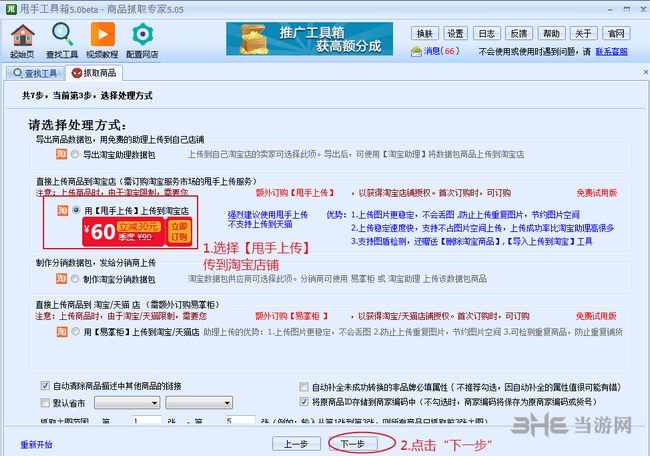Click the 甩手工具箱 app icon in title bar

point(11,9)
